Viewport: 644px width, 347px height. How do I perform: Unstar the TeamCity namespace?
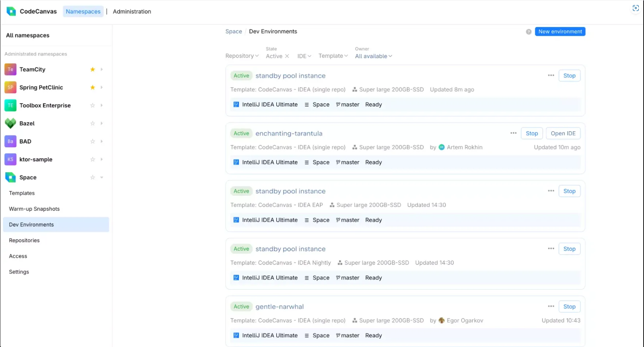(93, 69)
